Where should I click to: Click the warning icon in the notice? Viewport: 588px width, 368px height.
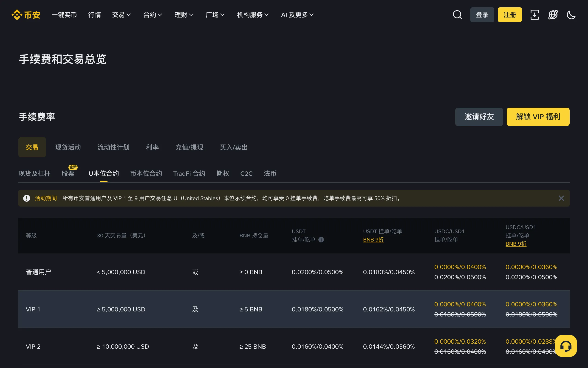26,198
